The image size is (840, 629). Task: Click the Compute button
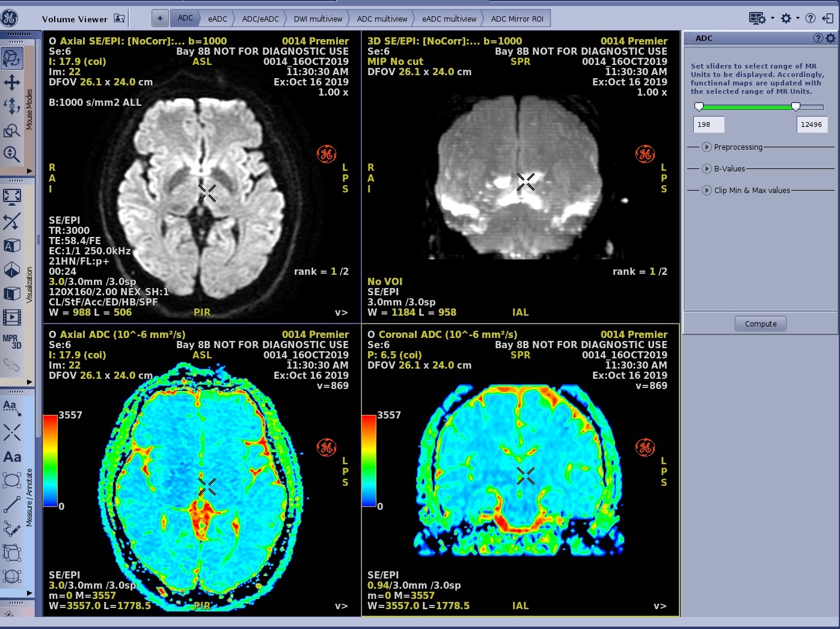click(761, 324)
